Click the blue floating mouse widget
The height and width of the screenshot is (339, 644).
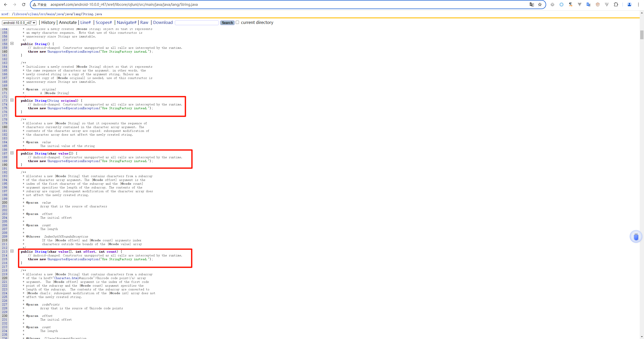click(x=636, y=237)
